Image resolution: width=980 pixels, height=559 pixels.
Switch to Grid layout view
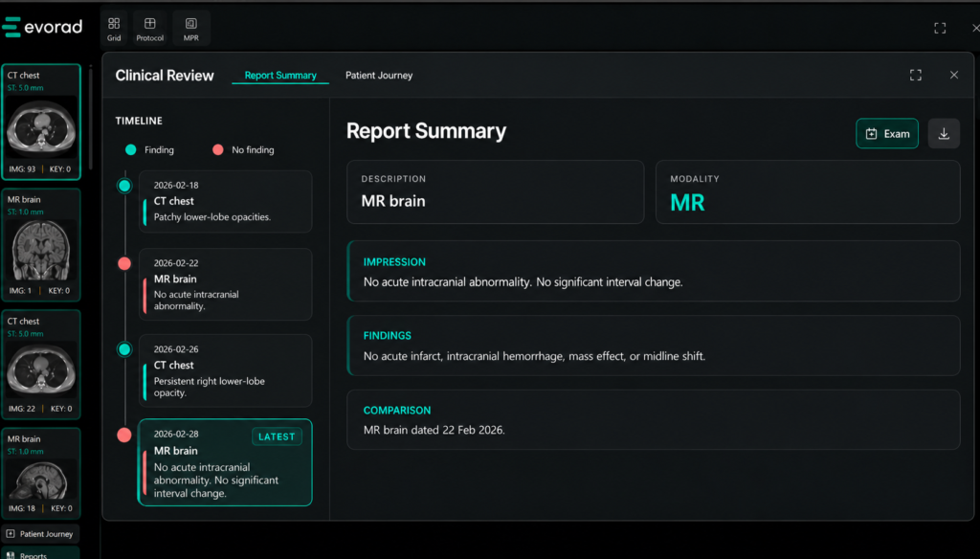pyautogui.click(x=114, y=29)
